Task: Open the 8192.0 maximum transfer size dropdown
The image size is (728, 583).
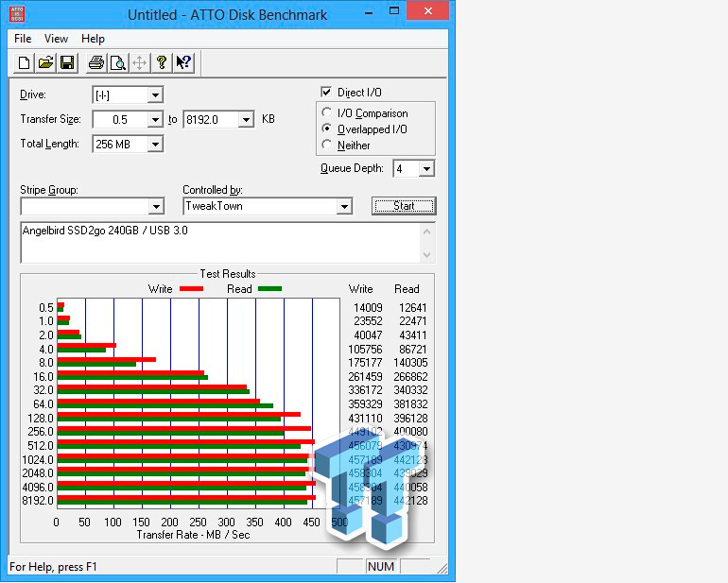Action: click(x=246, y=120)
